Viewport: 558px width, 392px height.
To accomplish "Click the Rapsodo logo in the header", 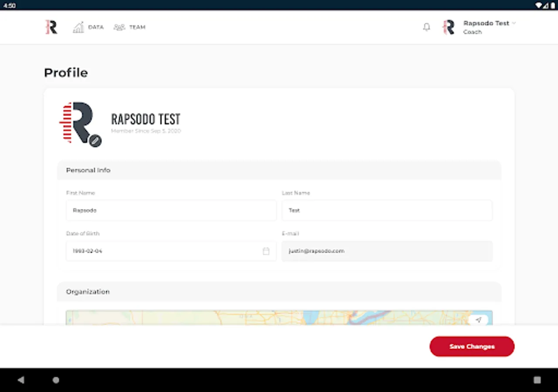I will [x=51, y=27].
